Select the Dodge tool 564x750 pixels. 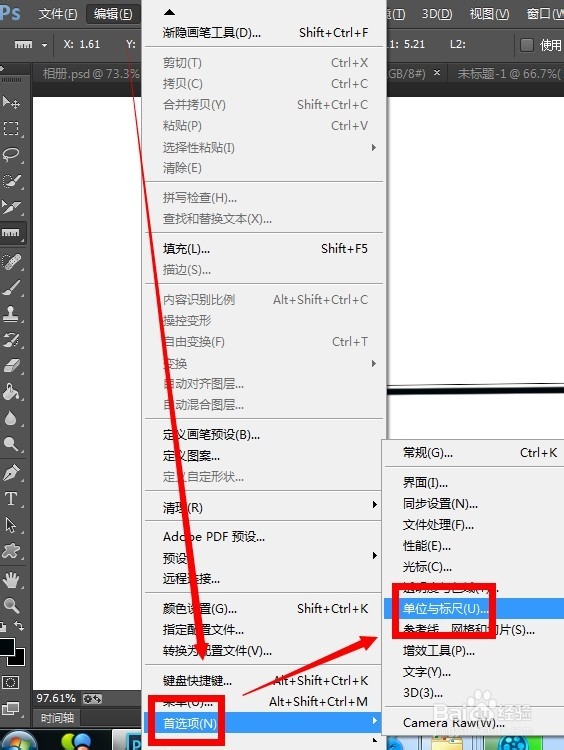pos(11,444)
